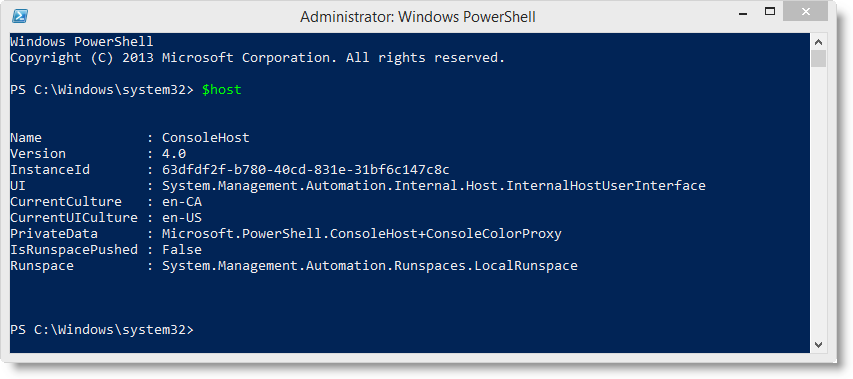Click the window title text

click(418, 17)
